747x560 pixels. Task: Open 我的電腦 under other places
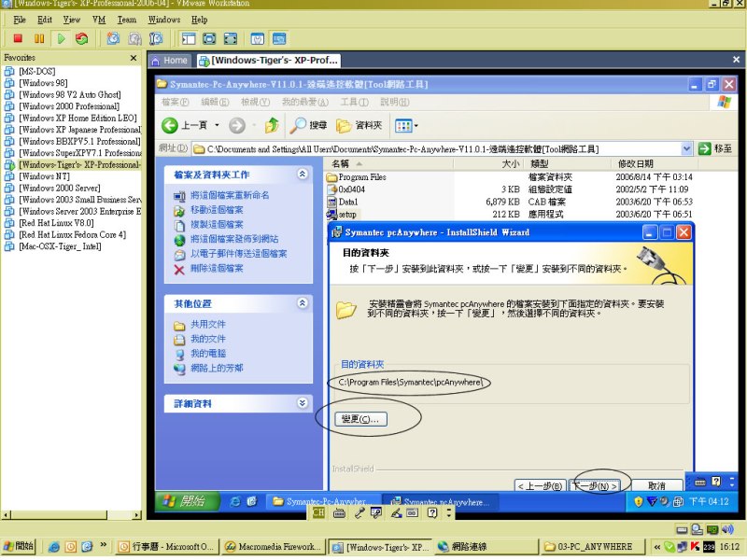(208, 354)
